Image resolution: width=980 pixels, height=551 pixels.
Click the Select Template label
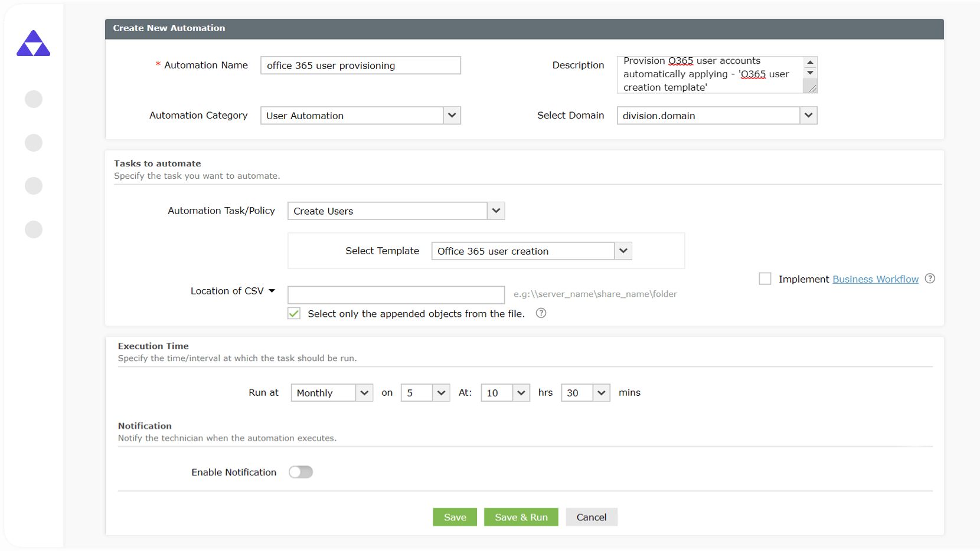coord(382,251)
